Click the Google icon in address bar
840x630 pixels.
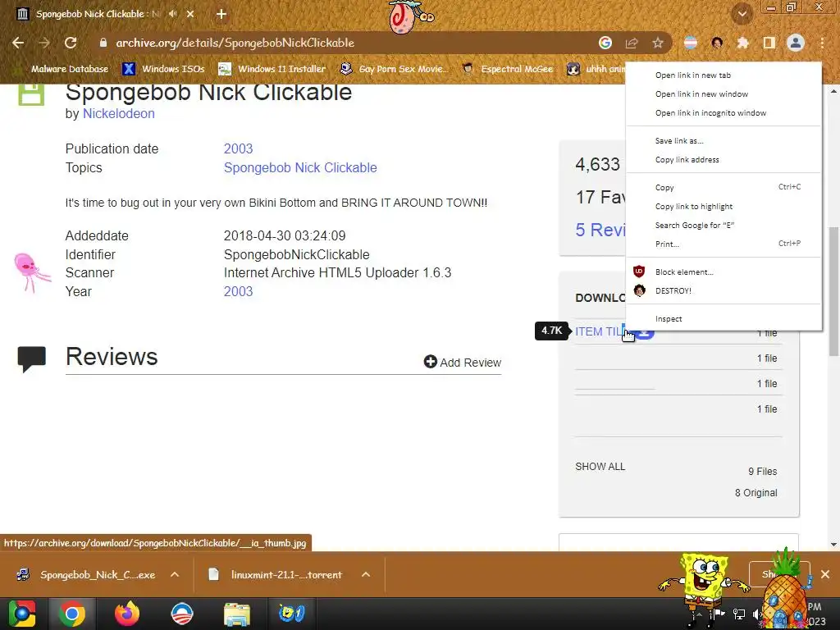(x=605, y=43)
